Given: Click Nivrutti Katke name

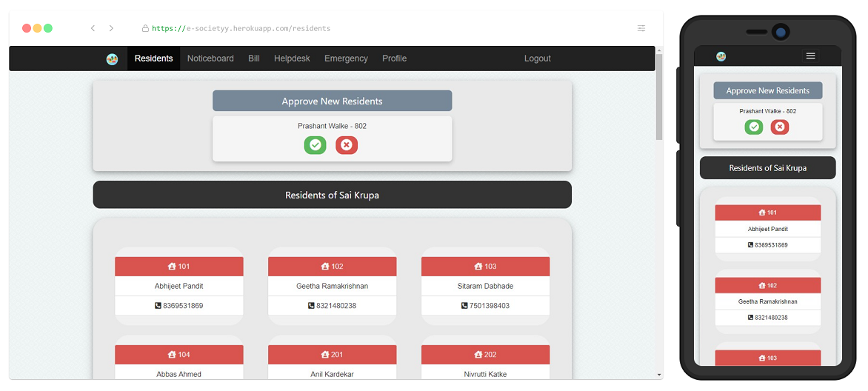Looking at the screenshot, I should pyautogui.click(x=486, y=375).
